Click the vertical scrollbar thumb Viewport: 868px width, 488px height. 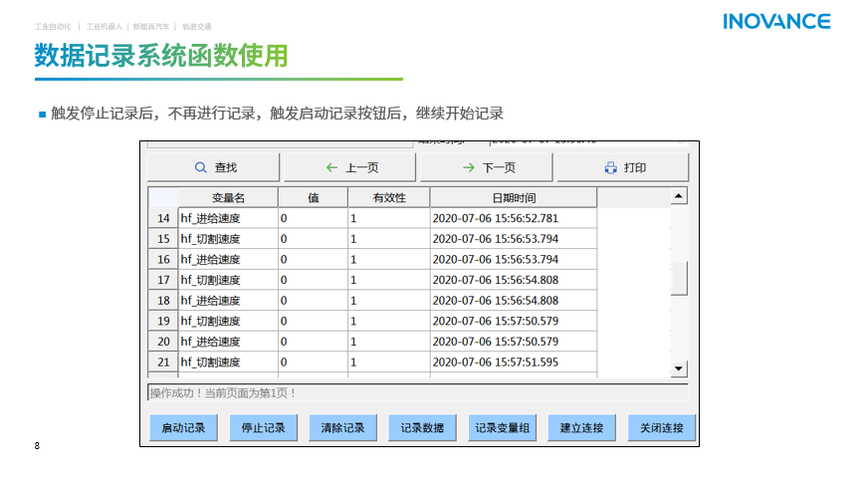[x=679, y=278]
